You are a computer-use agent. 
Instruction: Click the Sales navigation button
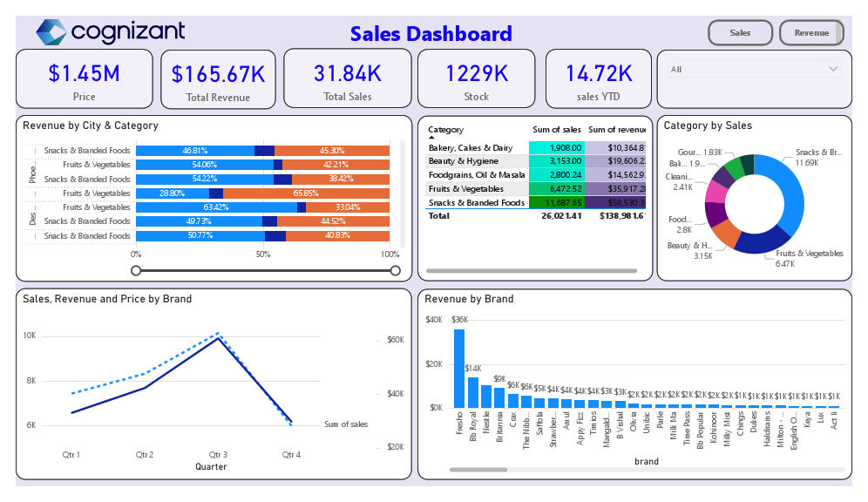[740, 33]
